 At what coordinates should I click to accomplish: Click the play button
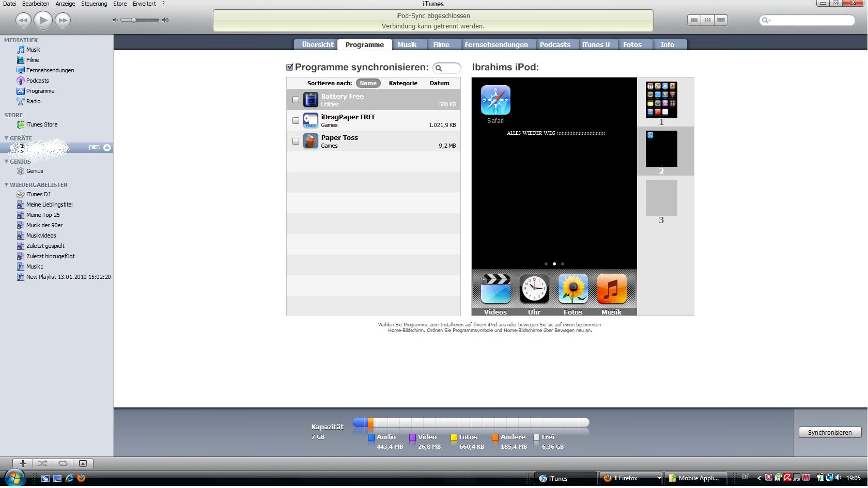click(43, 20)
